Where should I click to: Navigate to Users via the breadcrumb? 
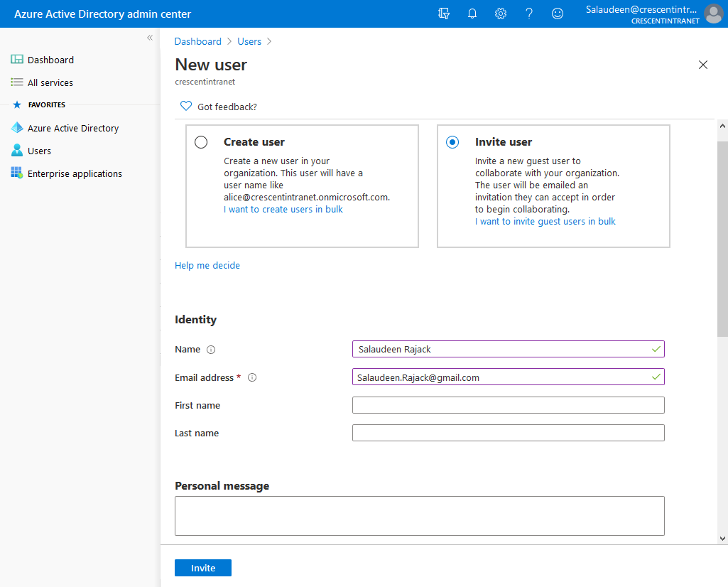point(249,41)
